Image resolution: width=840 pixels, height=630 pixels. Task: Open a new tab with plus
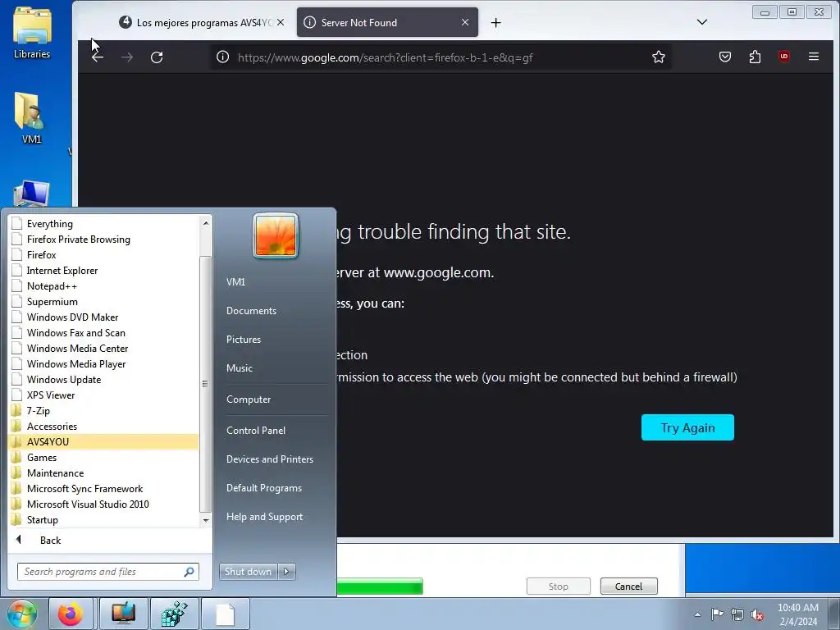click(496, 22)
